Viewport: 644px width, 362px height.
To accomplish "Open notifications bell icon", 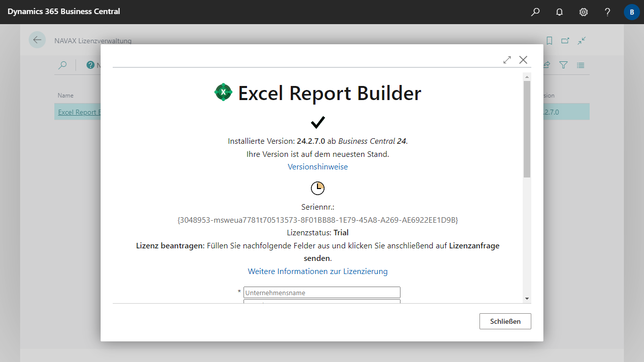I will pyautogui.click(x=559, y=12).
